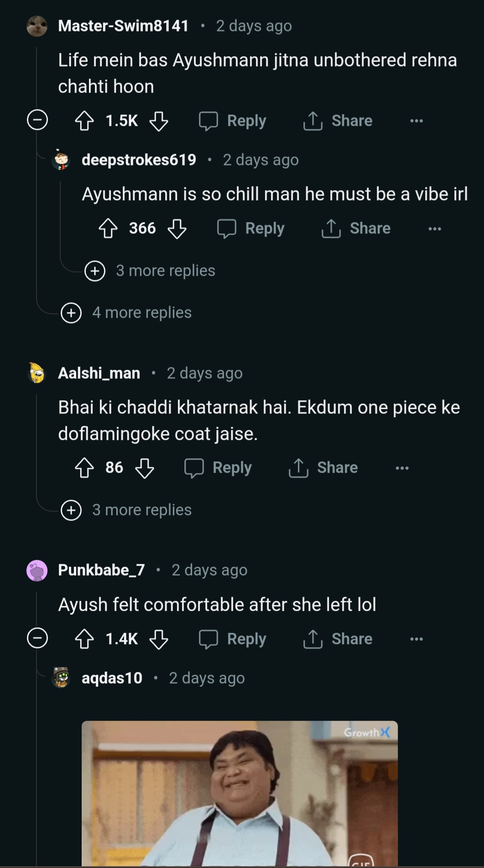Reply to Aalshi_man's comment
This screenshot has height=868, width=484.
pos(219,468)
